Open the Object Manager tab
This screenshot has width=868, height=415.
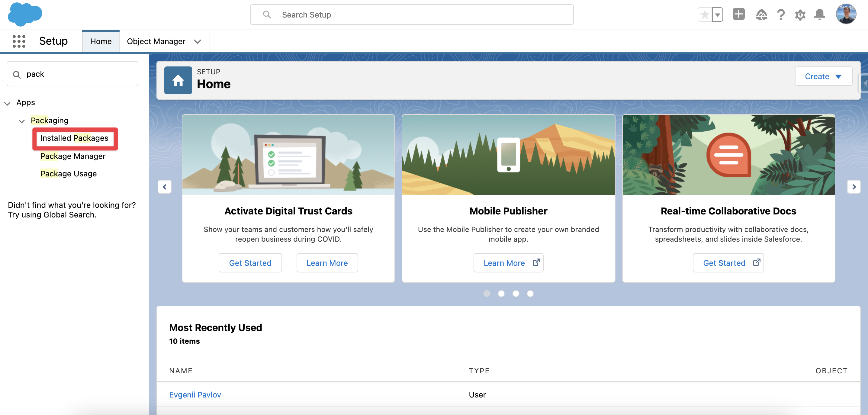156,41
